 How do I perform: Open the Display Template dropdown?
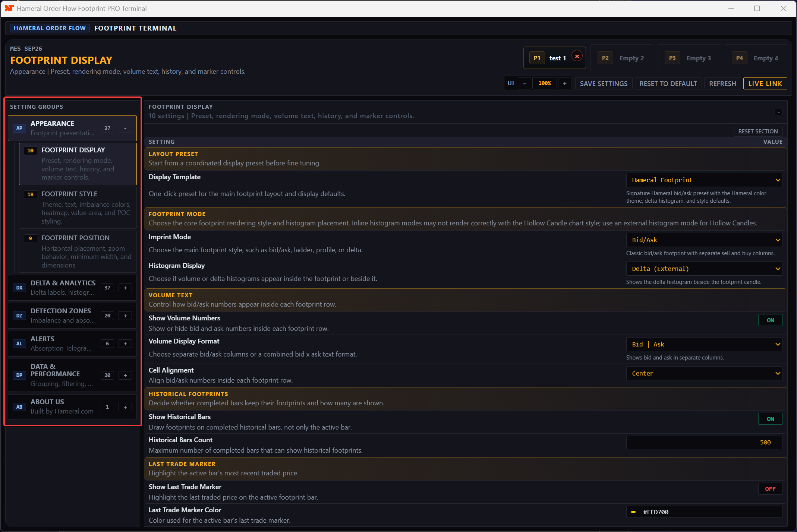coord(704,180)
